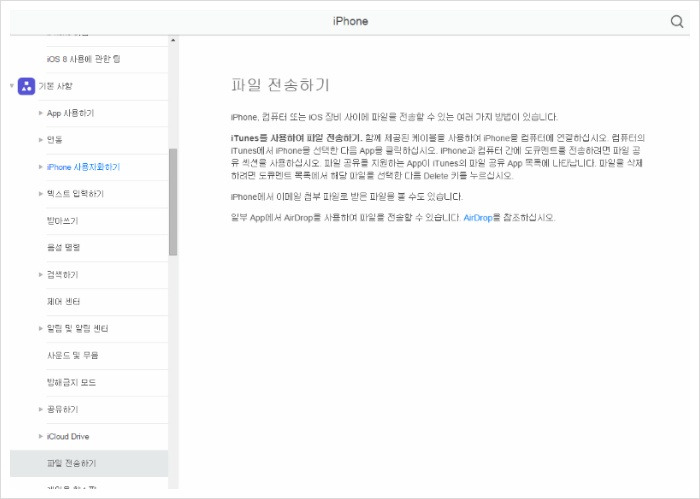The height and width of the screenshot is (499, 700).
Task: Expand the 공유하기 topic arrow
Action: [41, 409]
